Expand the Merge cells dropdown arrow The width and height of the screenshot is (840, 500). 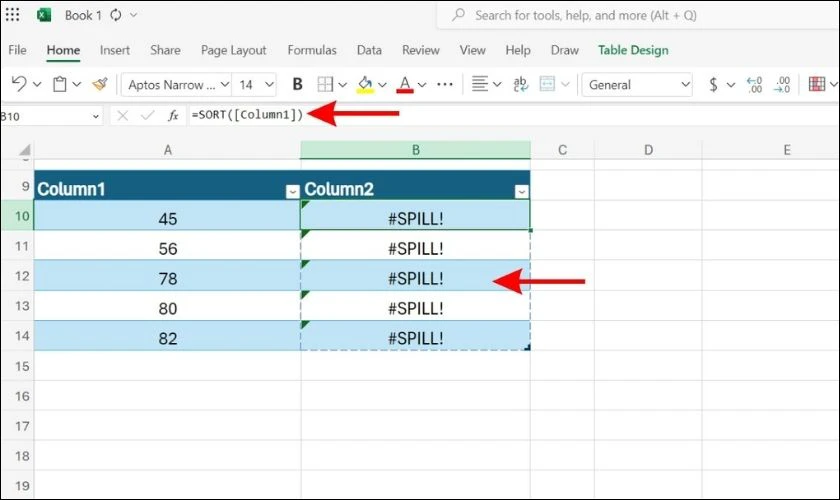click(x=565, y=85)
